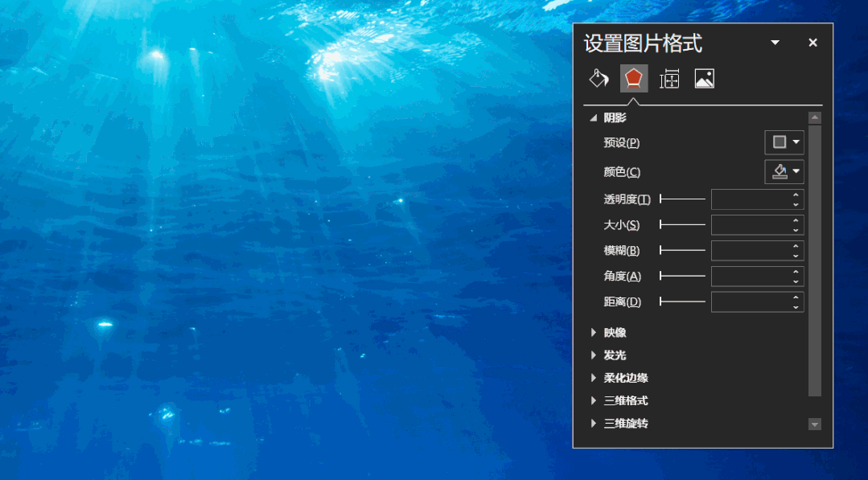Expand the 三维旋转 section
The width and height of the screenshot is (868, 480).
pos(594,423)
